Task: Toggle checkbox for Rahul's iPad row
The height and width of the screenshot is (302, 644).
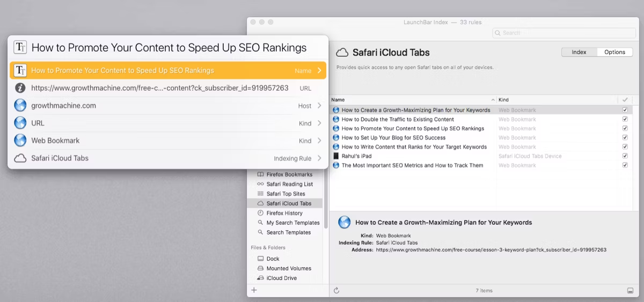Action: (x=625, y=156)
